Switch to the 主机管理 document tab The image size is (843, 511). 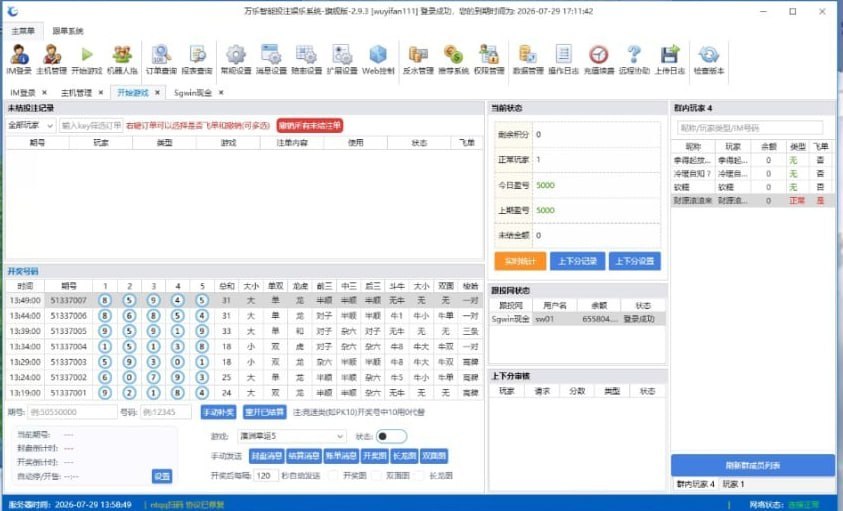coord(76,93)
